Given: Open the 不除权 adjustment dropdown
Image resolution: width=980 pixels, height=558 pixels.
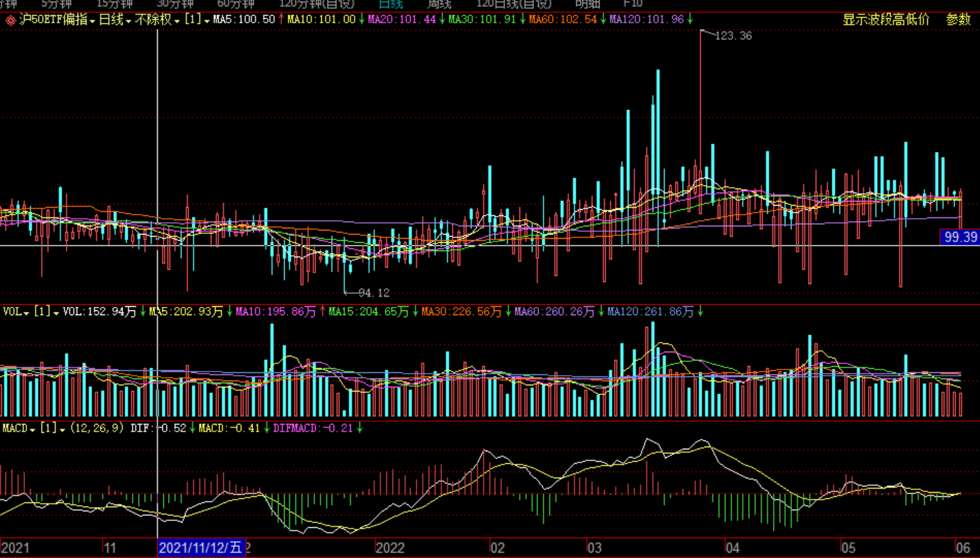Looking at the screenshot, I should tap(177, 21).
